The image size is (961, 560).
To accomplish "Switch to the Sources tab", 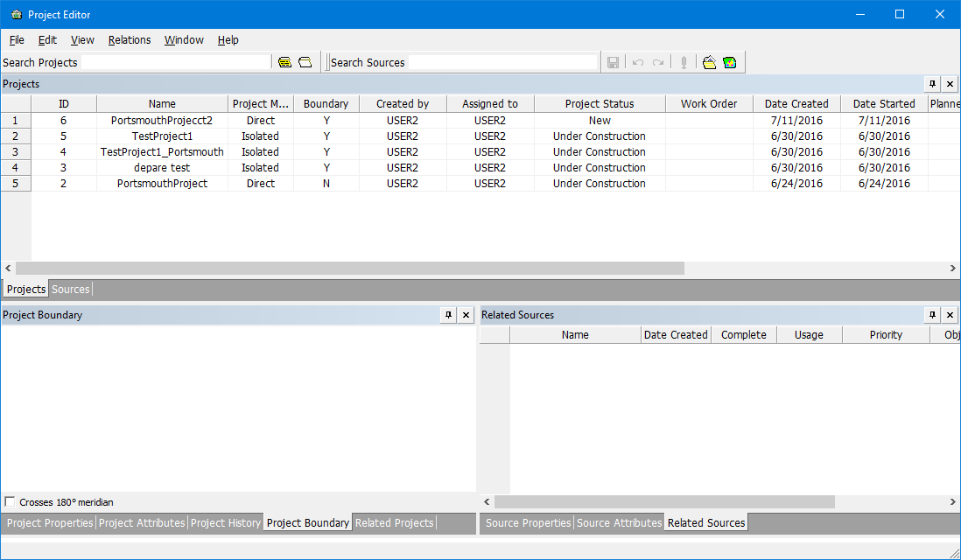I will (71, 289).
